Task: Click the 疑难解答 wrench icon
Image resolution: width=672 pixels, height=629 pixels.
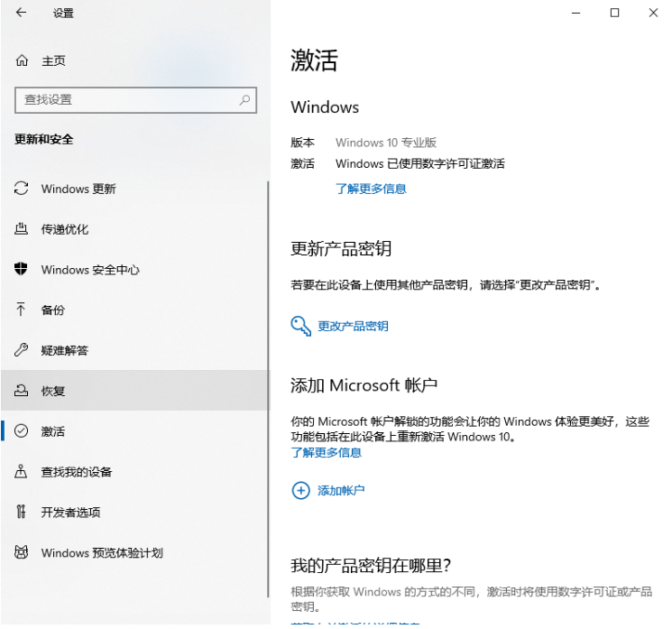Action: [22, 350]
